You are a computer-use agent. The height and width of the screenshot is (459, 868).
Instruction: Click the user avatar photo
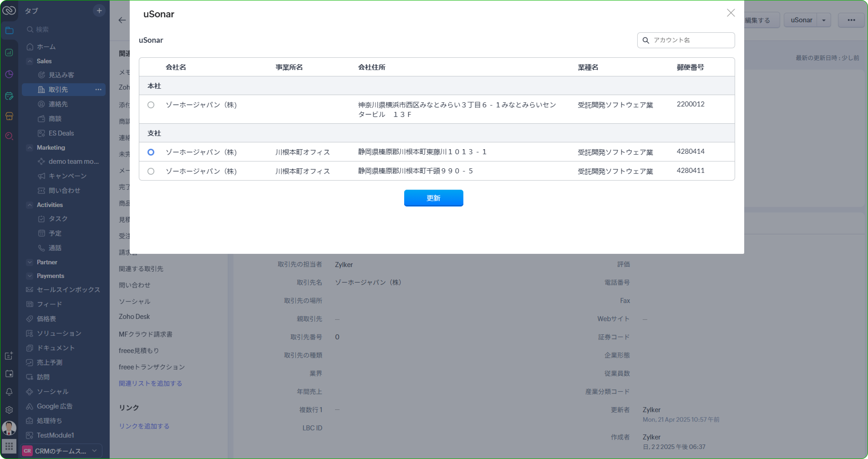coord(9,428)
